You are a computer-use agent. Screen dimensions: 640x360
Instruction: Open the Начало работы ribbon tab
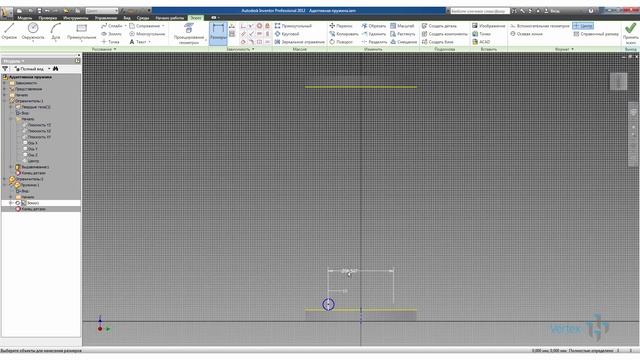(169, 18)
